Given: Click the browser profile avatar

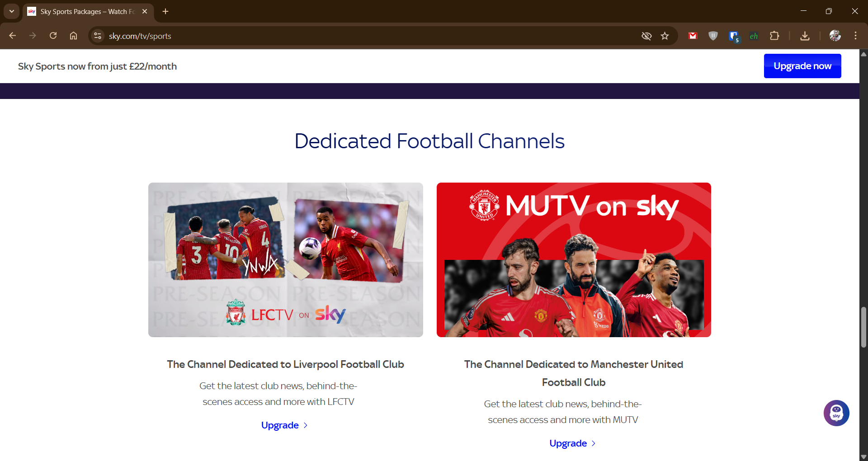Looking at the screenshot, I should point(835,36).
